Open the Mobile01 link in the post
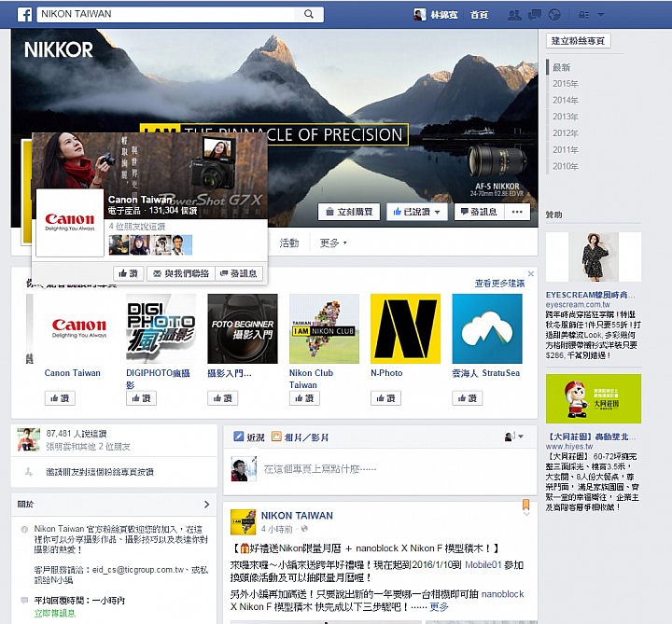672x624 pixels. 483,565
